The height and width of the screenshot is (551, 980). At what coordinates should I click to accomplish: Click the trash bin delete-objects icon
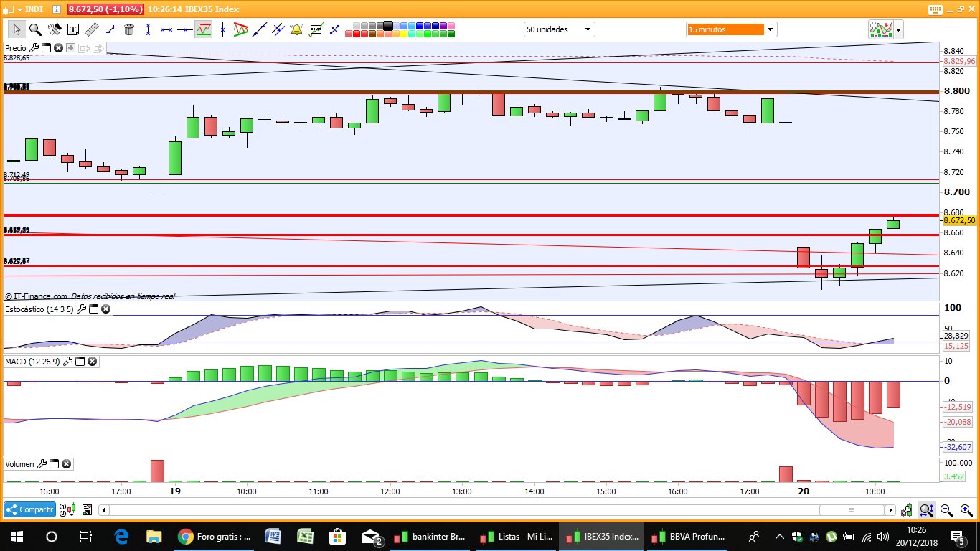pos(129,29)
